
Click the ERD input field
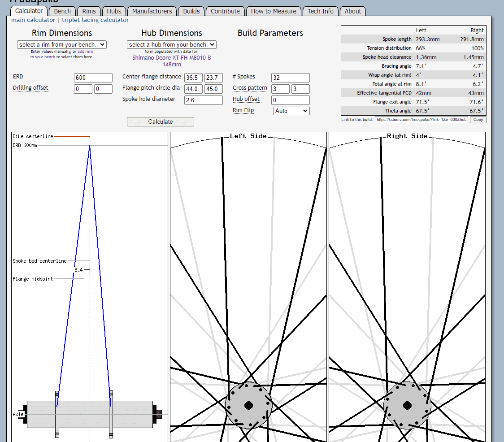(x=93, y=78)
